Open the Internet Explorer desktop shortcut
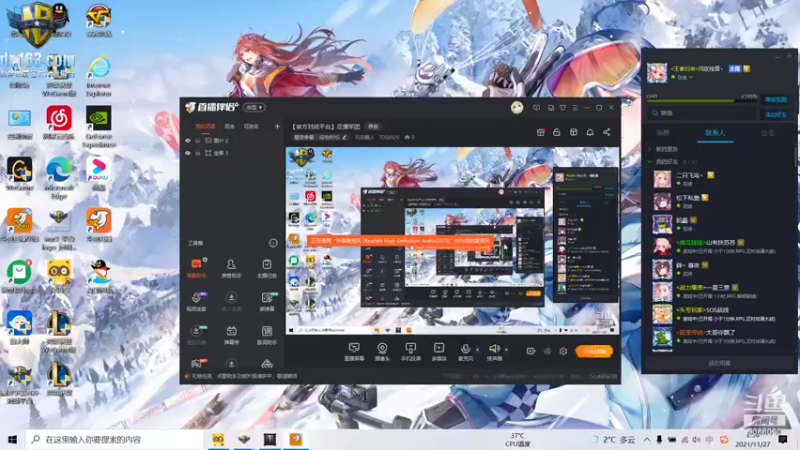The image size is (800, 450). [x=98, y=75]
